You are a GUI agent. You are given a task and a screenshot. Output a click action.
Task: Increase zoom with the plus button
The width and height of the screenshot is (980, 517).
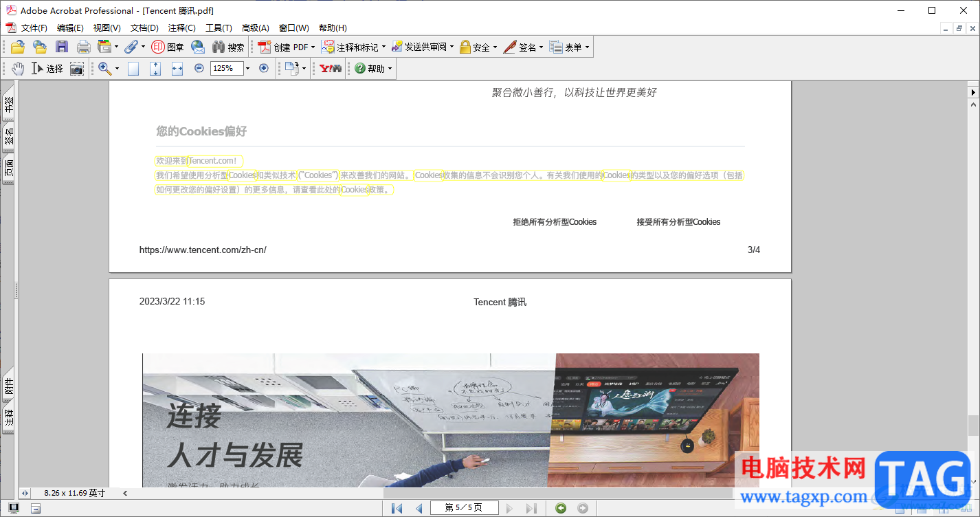pos(264,68)
